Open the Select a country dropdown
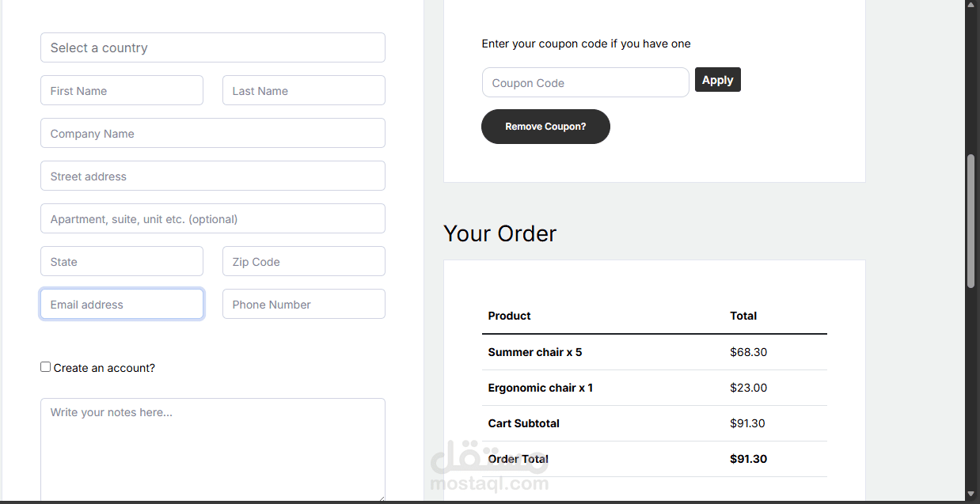Screen dimensions: 980x504 tap(212, 47)
